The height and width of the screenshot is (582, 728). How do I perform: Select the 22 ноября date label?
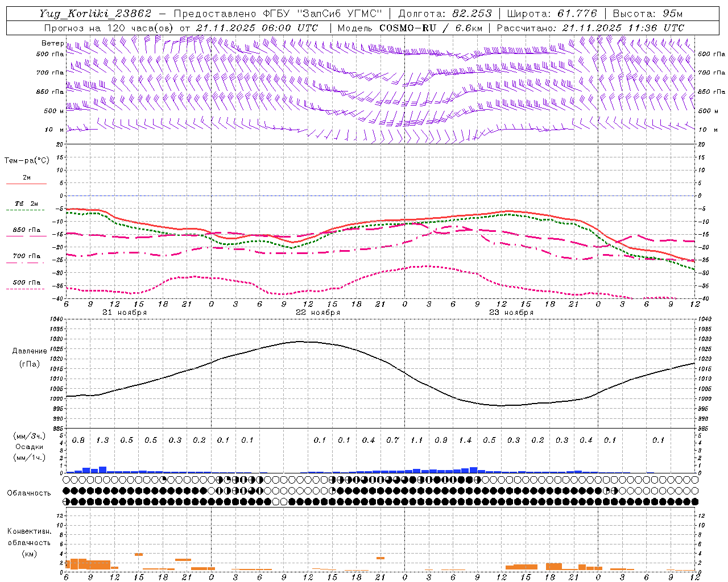(x=318, y=313)
